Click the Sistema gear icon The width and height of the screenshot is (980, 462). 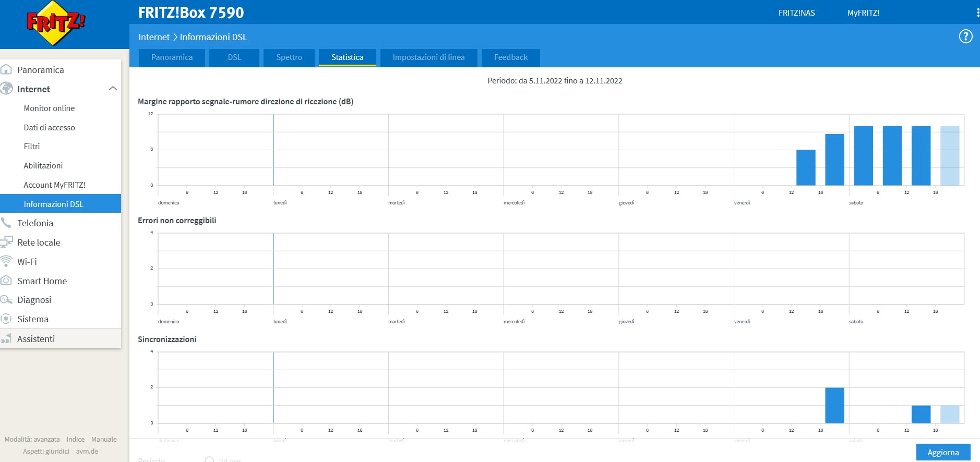tap(6, 319)
